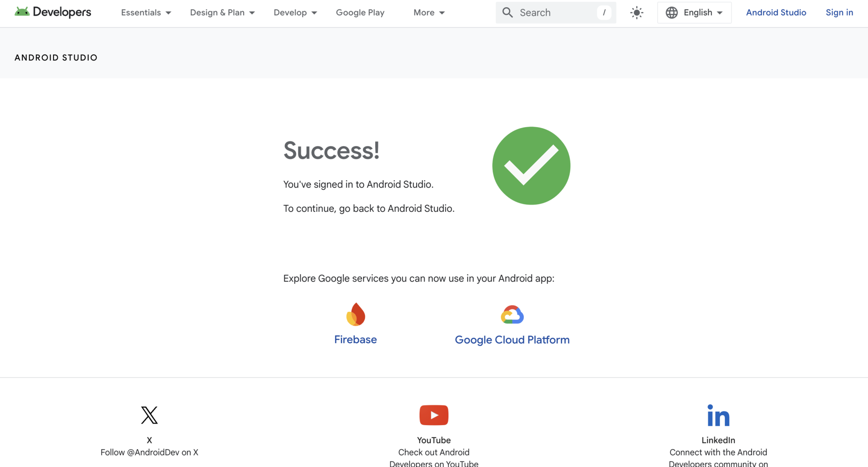Viewport: 868px width, 467px height.
Task: Open the Firebase flame icon
Action: [x=356, y=314]
